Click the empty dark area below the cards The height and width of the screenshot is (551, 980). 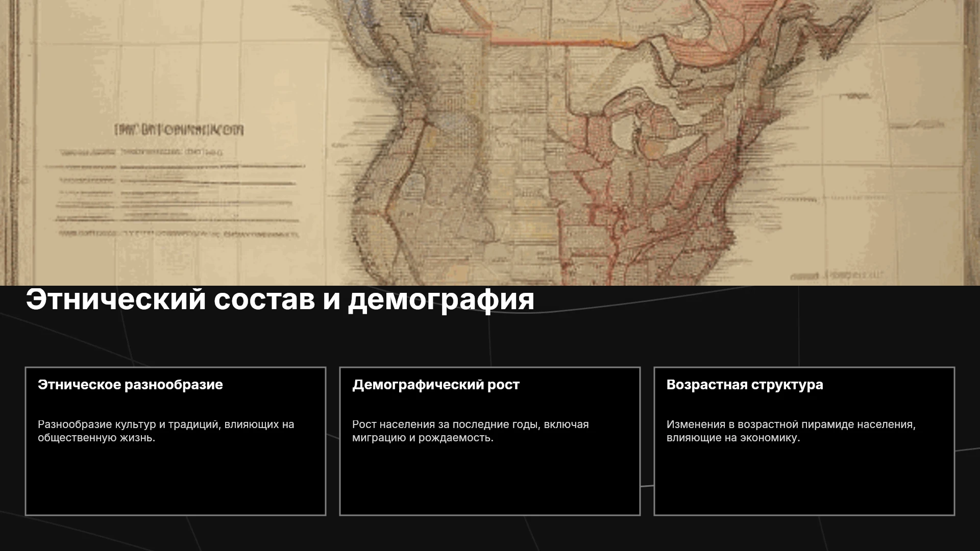point(490,534)
